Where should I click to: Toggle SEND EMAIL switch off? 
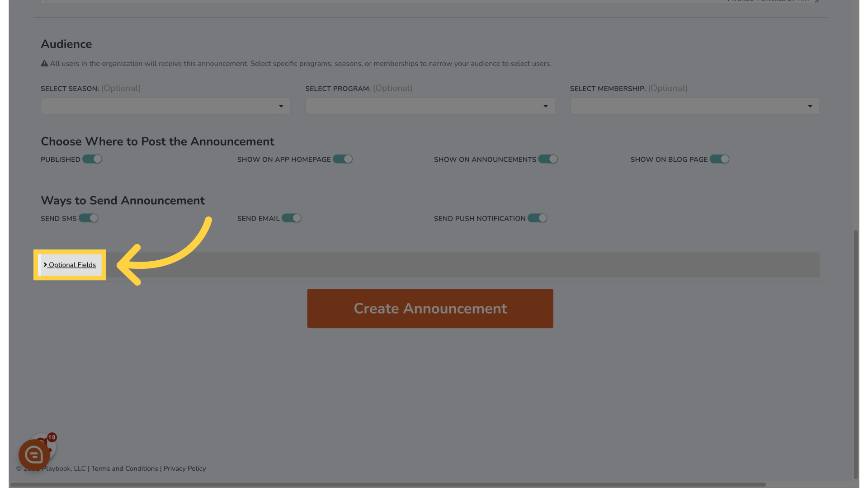292,218
